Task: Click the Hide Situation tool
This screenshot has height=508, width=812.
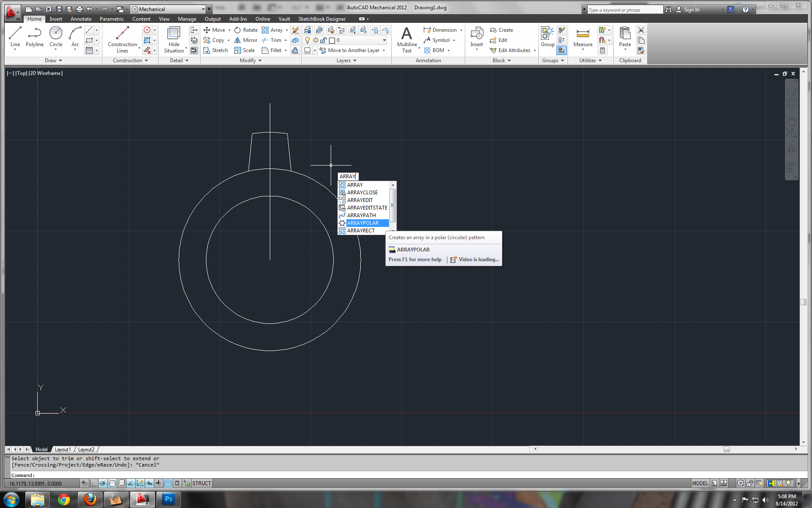Action: [174, 39]
